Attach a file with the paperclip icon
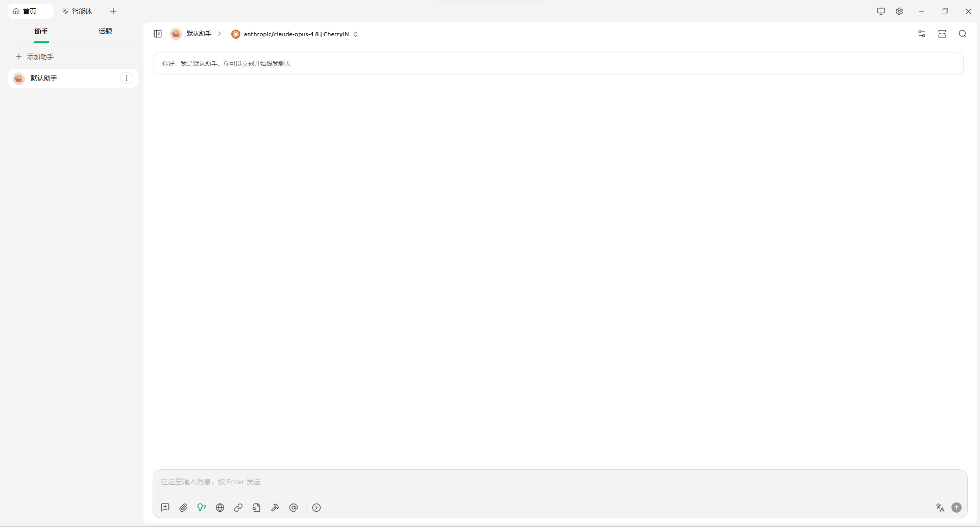 click(183, 508)
